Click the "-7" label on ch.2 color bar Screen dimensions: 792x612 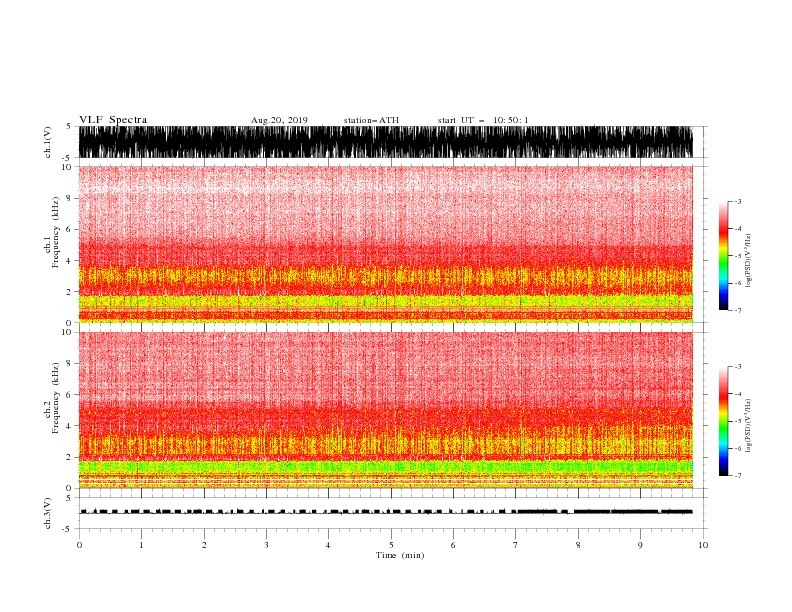tap(738, 476)
